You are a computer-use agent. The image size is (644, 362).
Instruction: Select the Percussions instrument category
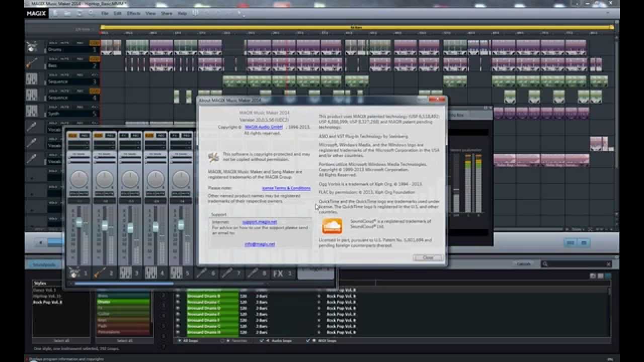coord(123,332)
